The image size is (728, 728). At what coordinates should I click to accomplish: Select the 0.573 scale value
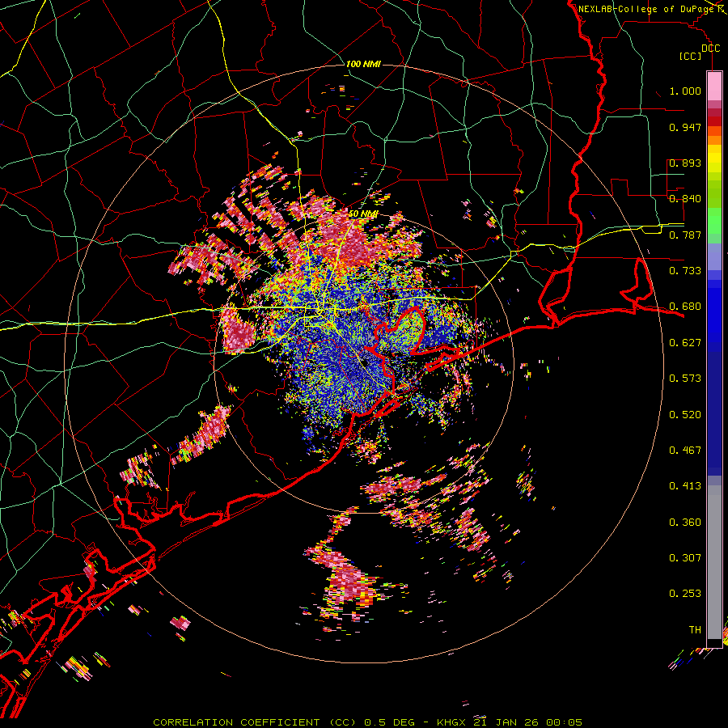[x=685, y=379]
